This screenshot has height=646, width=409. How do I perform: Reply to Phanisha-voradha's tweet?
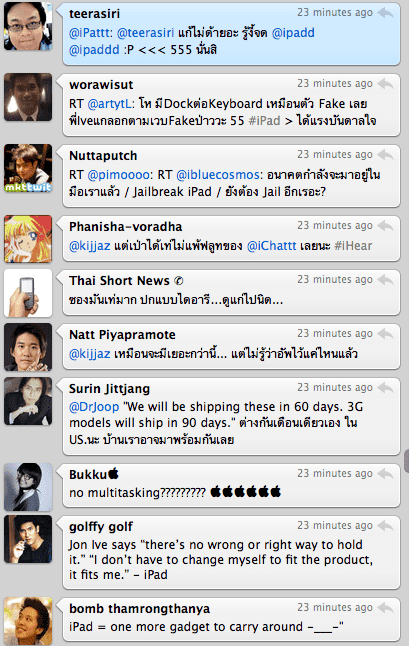386,226
